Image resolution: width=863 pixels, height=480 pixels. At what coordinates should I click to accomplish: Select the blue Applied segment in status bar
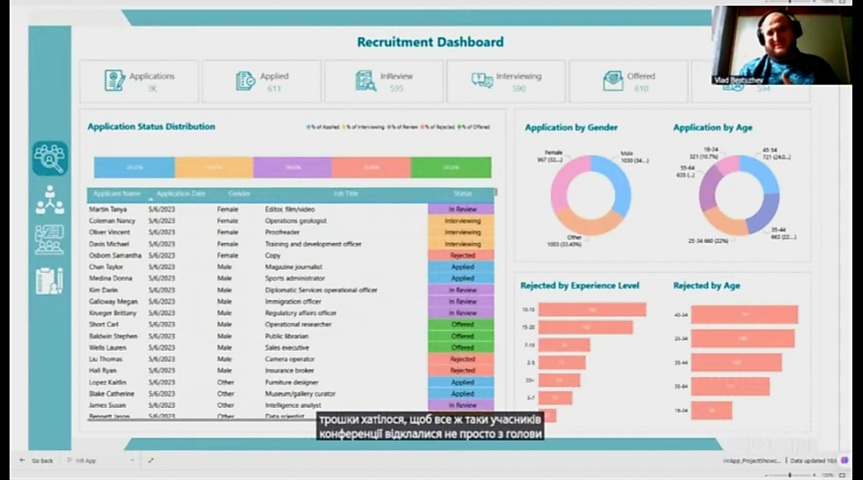pyautogui.click(x=134, y=167)
